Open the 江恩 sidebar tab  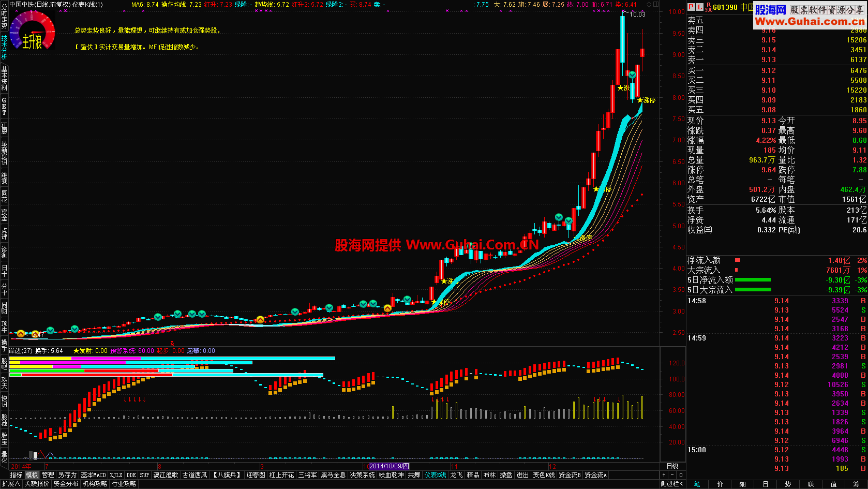coord(4,128)
